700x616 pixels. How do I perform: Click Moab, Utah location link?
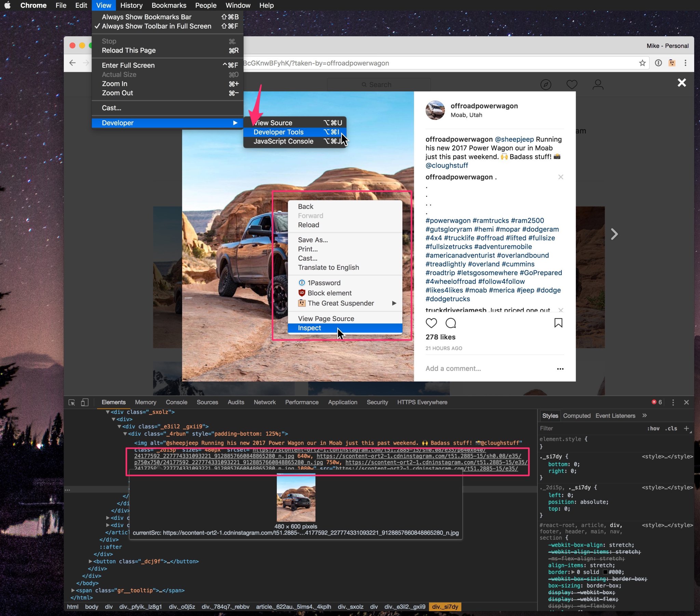pos(466,115)
